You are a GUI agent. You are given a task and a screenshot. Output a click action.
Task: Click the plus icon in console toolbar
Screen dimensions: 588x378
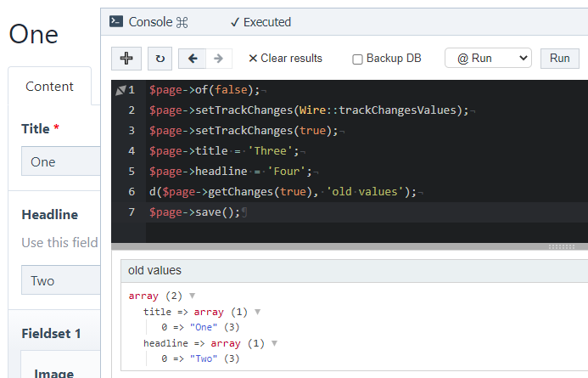click(x=127, y=58)
